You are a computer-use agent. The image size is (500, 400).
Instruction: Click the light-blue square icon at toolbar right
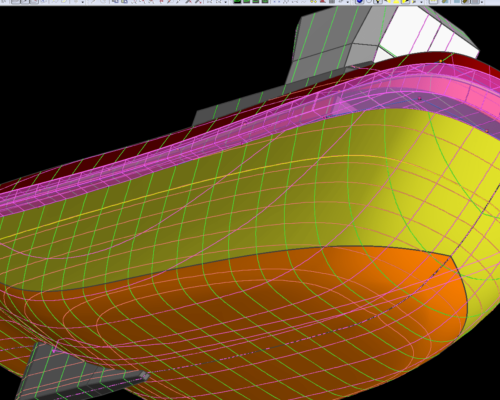(x=457, y=1)
